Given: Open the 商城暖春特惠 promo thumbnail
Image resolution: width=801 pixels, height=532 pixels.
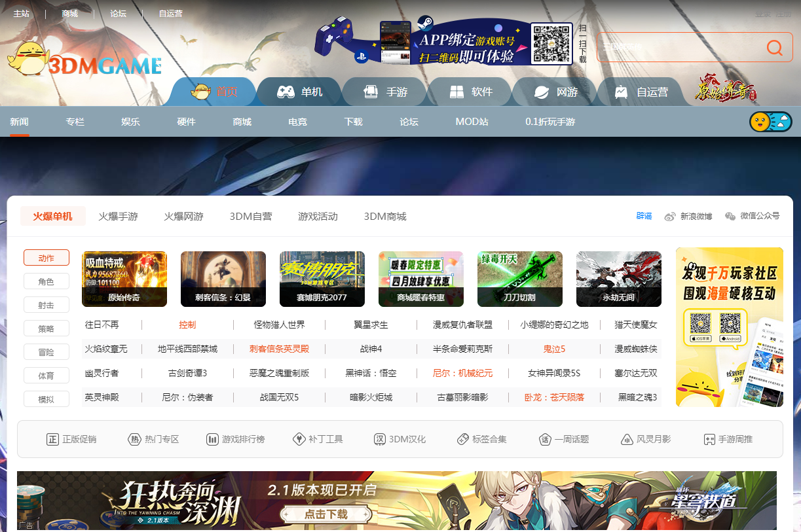Looking at the screenshot, I should coord(421,279).
